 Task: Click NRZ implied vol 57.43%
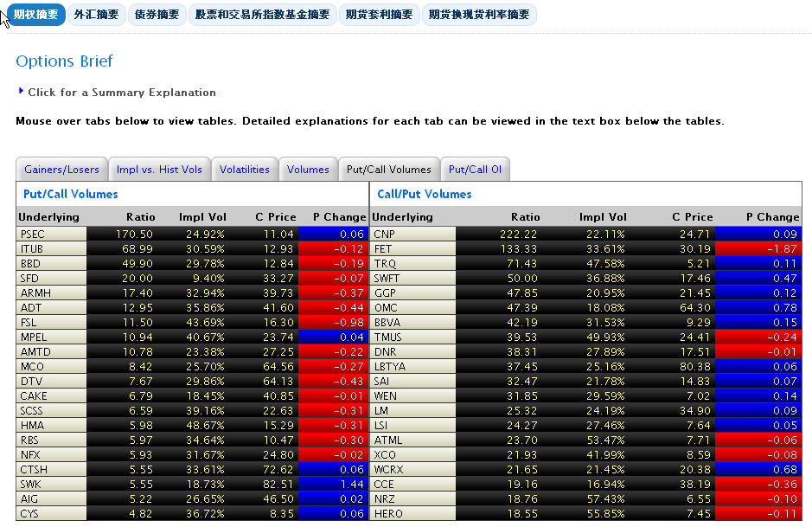605,498
